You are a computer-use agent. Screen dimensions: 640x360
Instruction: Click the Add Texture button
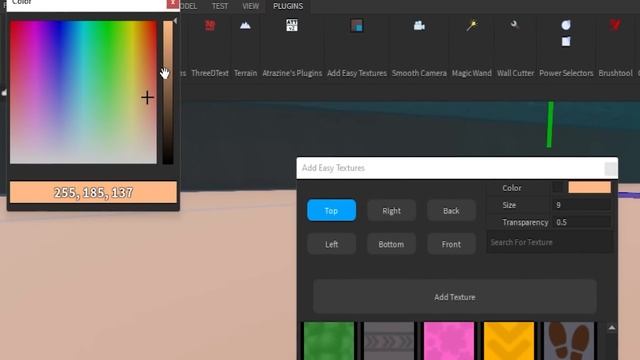coord(455,297)
